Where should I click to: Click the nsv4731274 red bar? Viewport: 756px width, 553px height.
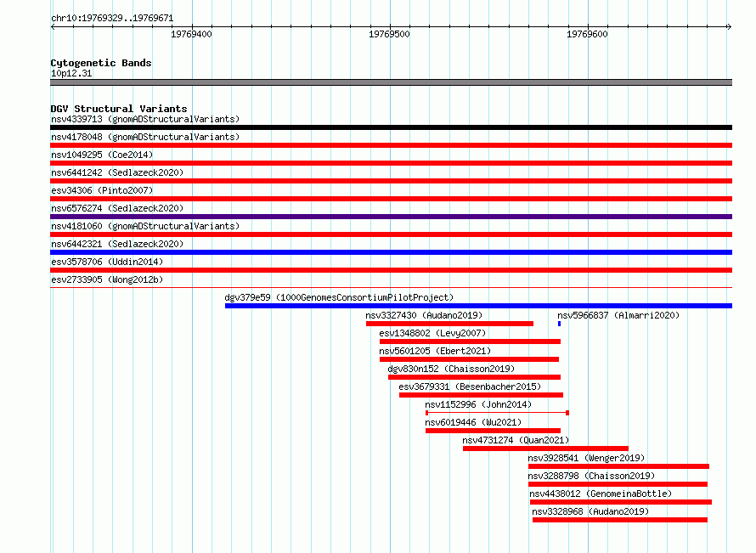pos(546,449)
